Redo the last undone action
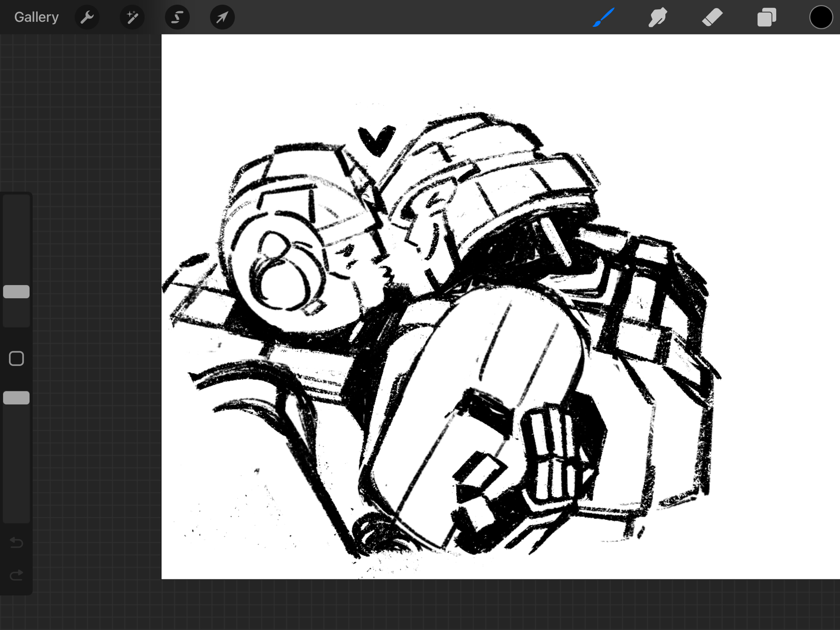The image size is (840, 630). tap(16, 575)
